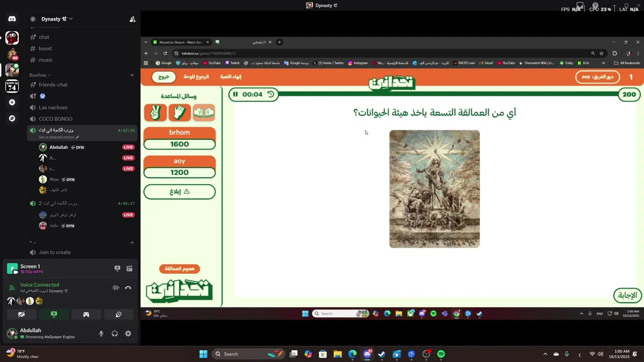Open Spotify from Windows taskbar
The height and width of the screenshot is (362, 644).
[441, 354]
